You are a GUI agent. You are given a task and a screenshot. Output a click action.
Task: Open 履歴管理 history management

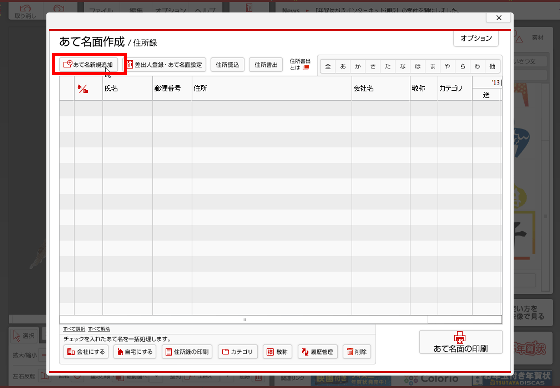click(x=318, y=352)
